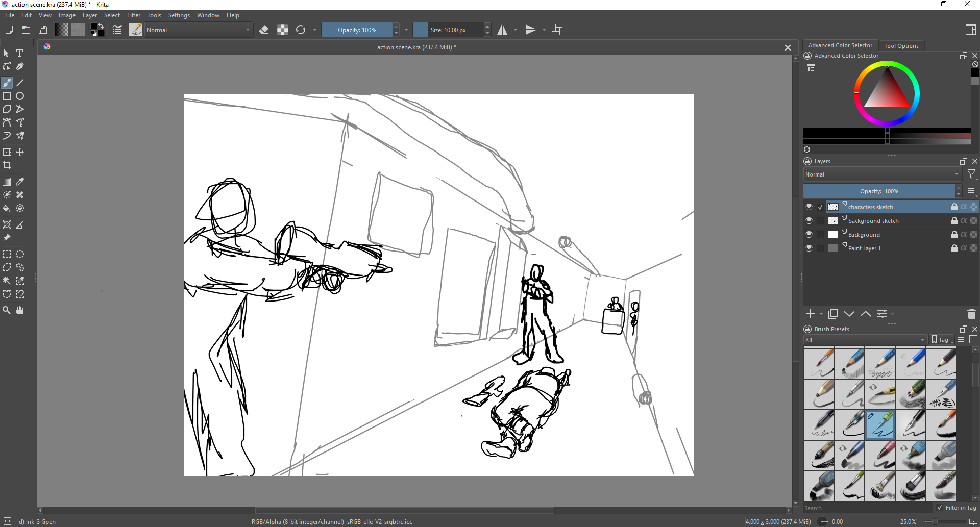Select the Rectangular Selection tool

pos(7,254)
